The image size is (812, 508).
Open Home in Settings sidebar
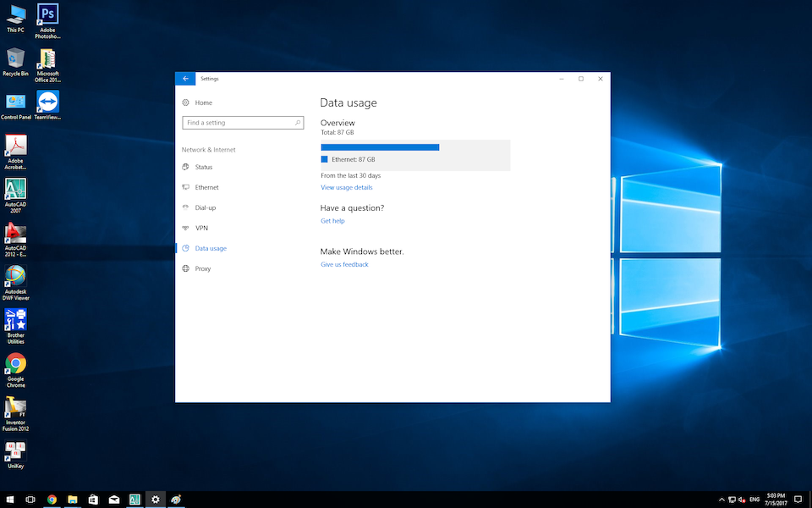coord(203,102)
